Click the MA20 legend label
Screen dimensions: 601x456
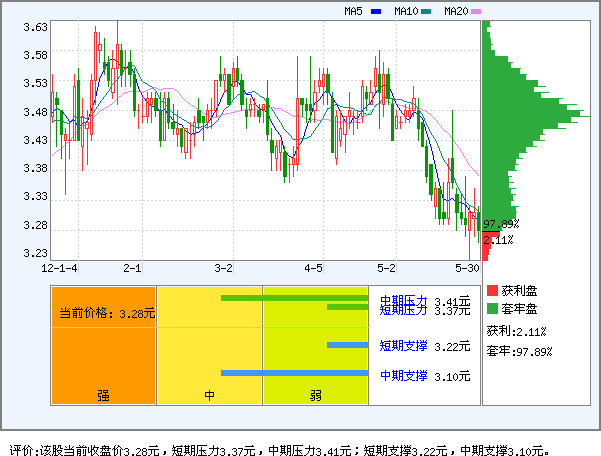(456, 11)
